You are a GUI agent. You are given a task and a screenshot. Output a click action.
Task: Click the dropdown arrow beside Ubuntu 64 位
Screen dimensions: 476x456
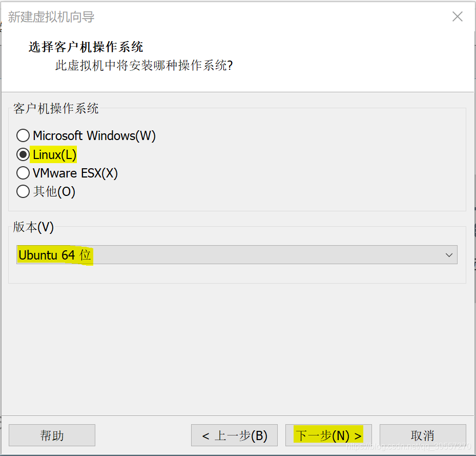pos(449,255)
